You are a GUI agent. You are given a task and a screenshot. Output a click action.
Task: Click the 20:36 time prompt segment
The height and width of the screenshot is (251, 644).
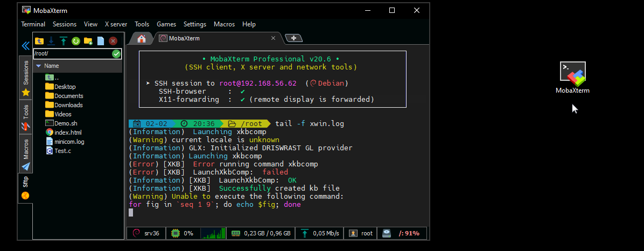[x=198, y=124]
